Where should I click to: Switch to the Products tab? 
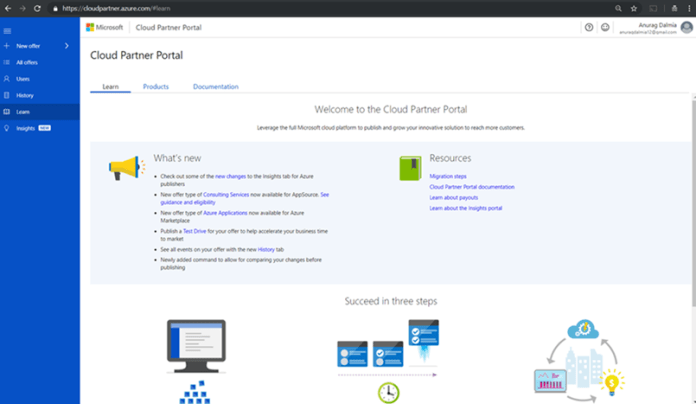[156, 87]
